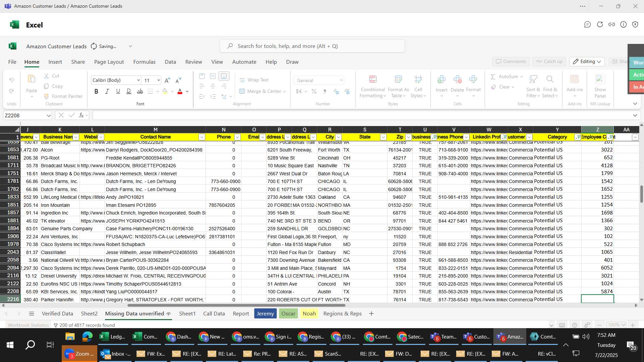
Task: Open the File menu
Action: point(12,62)
